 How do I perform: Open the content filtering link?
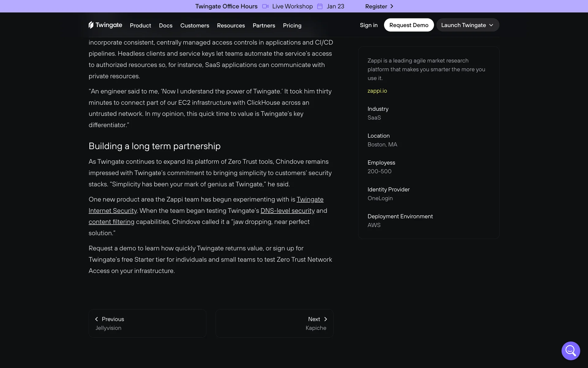click(111, 222)
